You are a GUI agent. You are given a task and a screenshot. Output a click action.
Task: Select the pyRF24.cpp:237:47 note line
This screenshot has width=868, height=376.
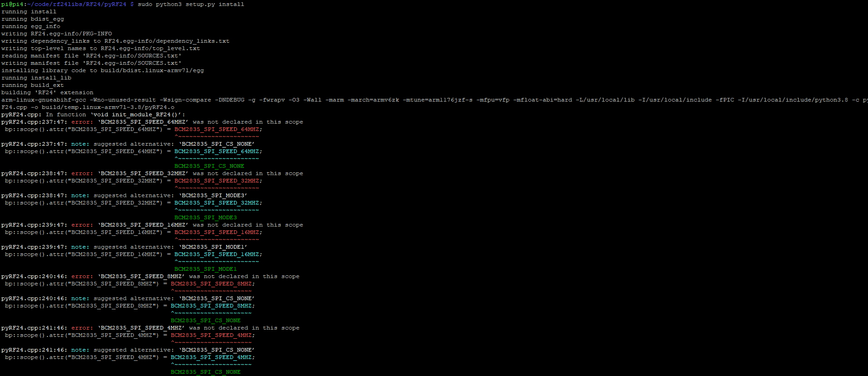[x=128, y=144]
